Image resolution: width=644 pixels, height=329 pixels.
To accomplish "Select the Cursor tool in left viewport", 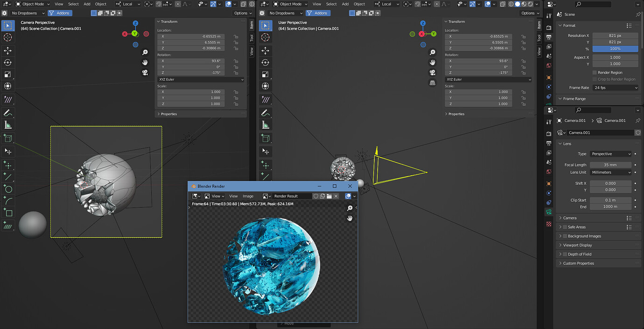I will click(x=8, y=37).
